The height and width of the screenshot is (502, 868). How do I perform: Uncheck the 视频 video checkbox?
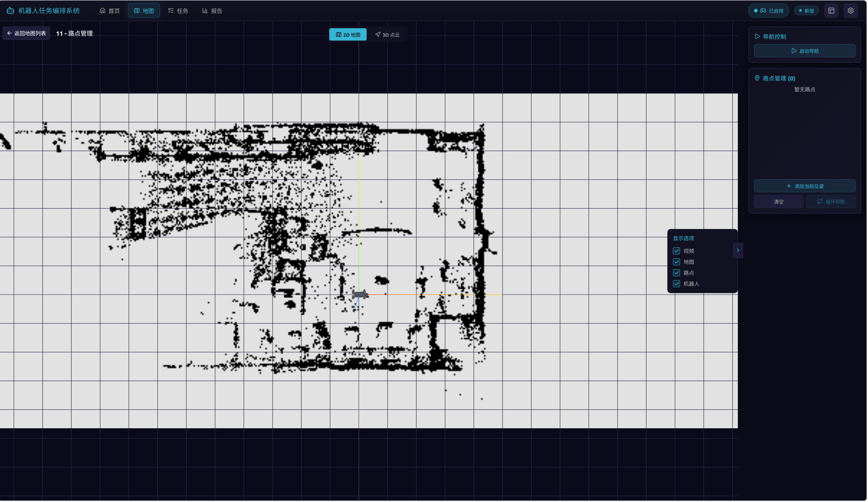(677, 251)
